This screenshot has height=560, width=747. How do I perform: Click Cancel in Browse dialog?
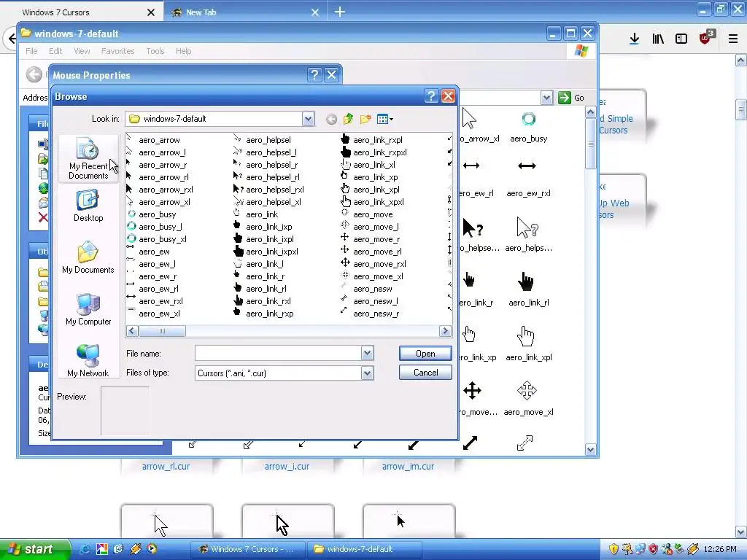pos(425,373)
